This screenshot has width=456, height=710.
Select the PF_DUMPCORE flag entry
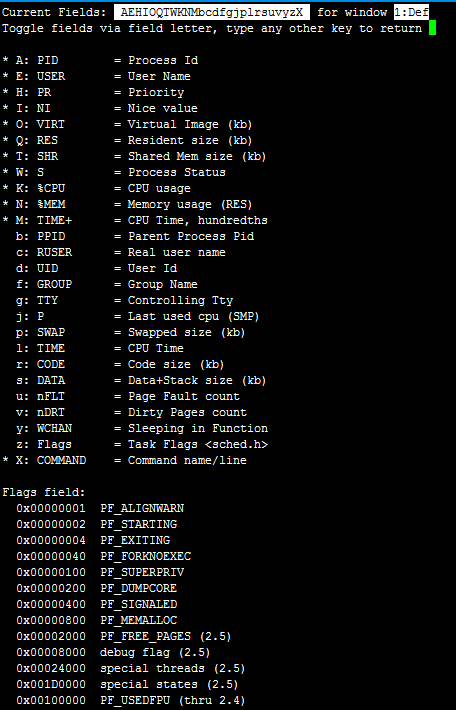pyautogui.click(x=139, y=588)
